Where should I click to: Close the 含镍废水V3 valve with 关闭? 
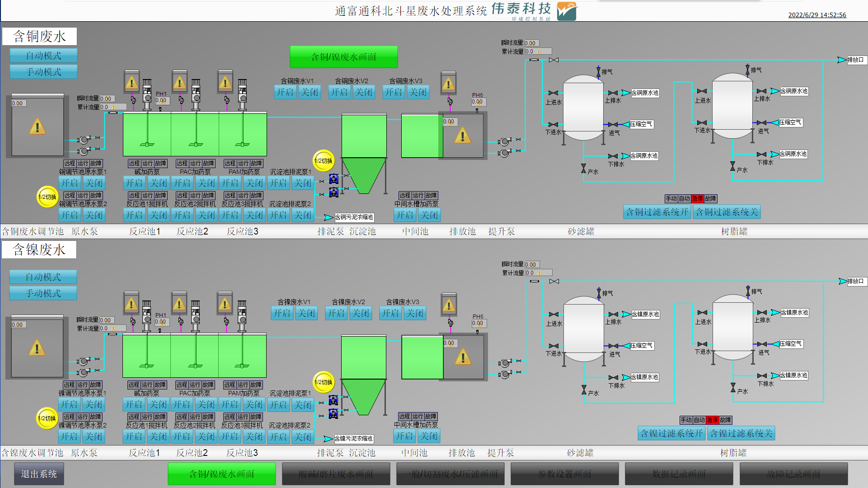414,313
